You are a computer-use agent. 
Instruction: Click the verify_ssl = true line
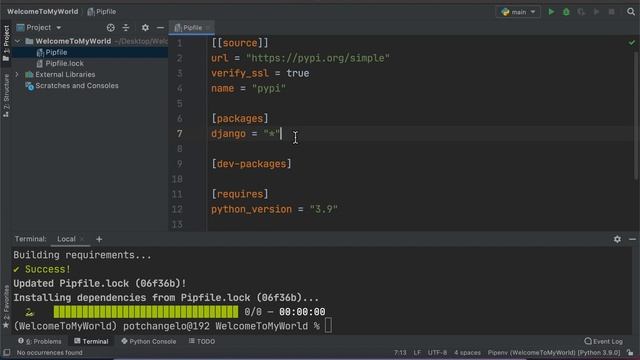coord(260,73)
